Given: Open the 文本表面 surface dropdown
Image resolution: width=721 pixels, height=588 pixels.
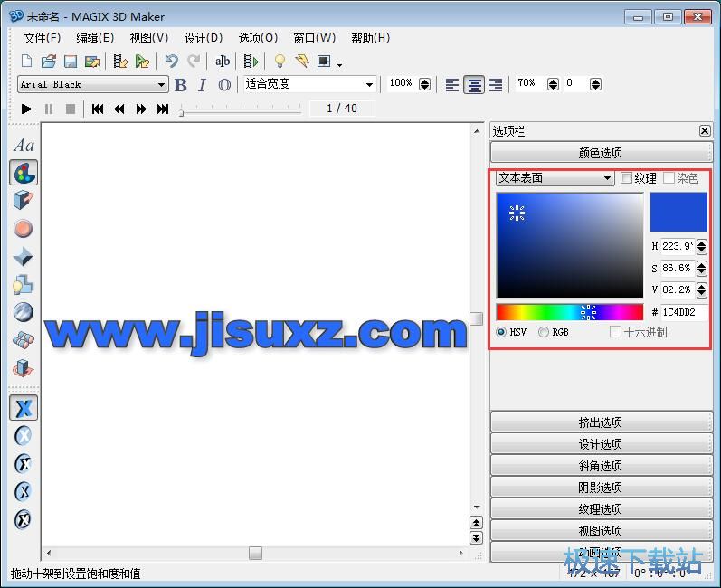Looking at the screenshot, I should [x=555, y=178].
